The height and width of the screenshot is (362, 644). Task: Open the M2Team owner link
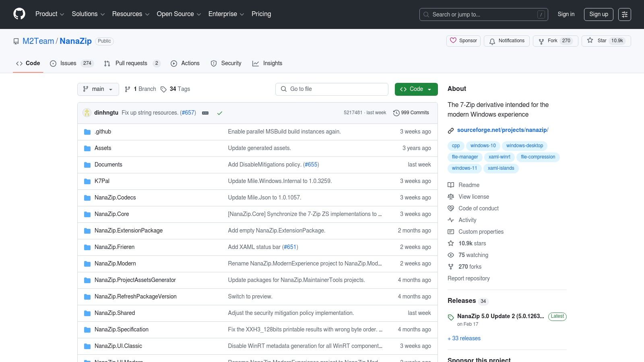coord(38,41)
